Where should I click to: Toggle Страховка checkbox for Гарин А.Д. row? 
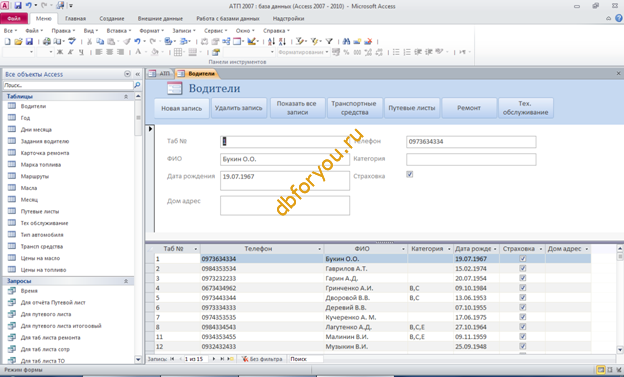tap(523, 278)
